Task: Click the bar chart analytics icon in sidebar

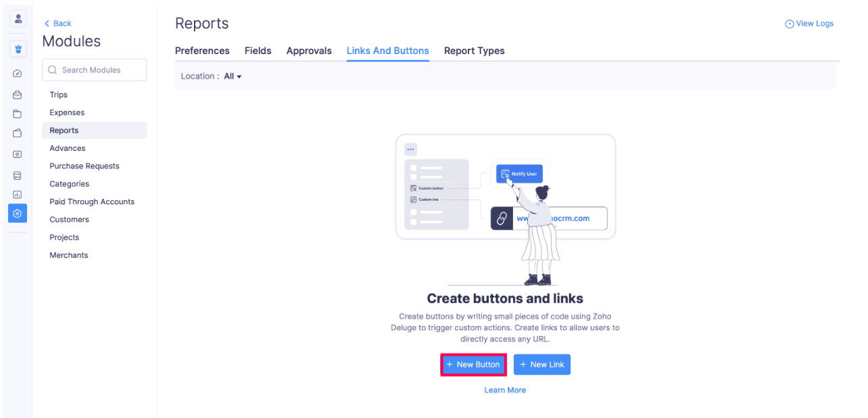Action: pyautogui.click(x=18, y=195)
